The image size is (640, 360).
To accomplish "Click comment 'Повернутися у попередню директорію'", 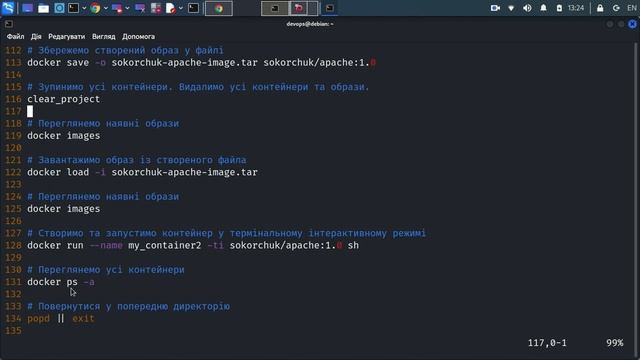I will [134, 307].
